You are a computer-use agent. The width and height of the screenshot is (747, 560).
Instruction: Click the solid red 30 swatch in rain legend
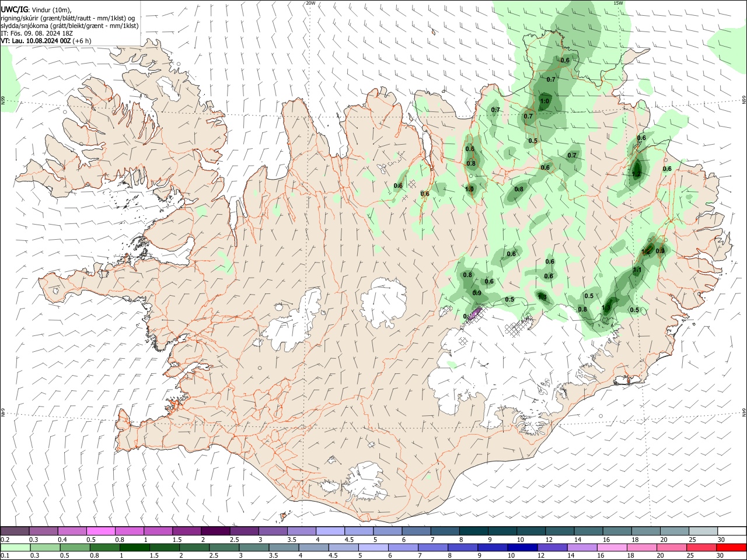point(731,548)
